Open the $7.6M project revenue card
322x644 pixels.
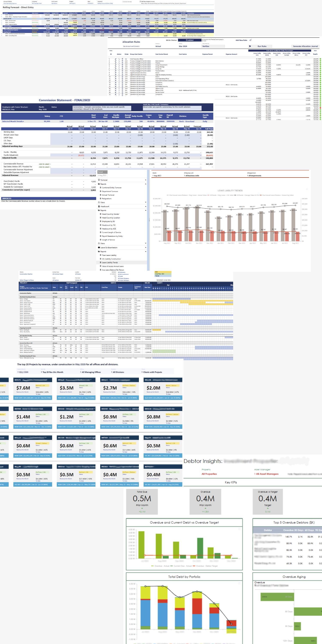click(33, 389)
